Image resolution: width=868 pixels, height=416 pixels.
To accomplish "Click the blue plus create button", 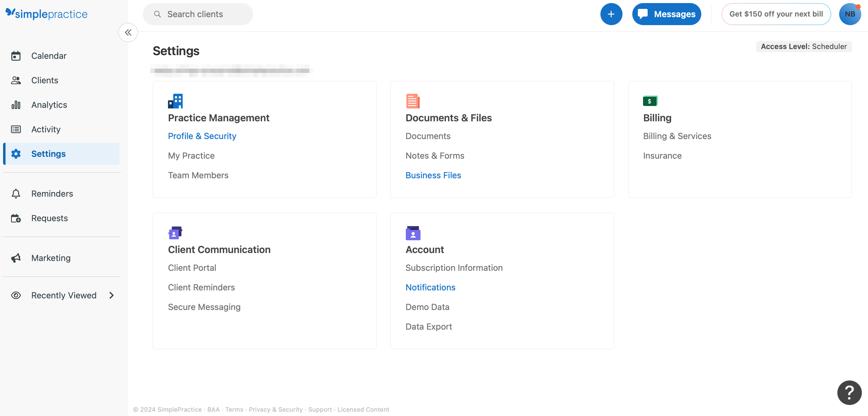I will [x=611, y=14].
